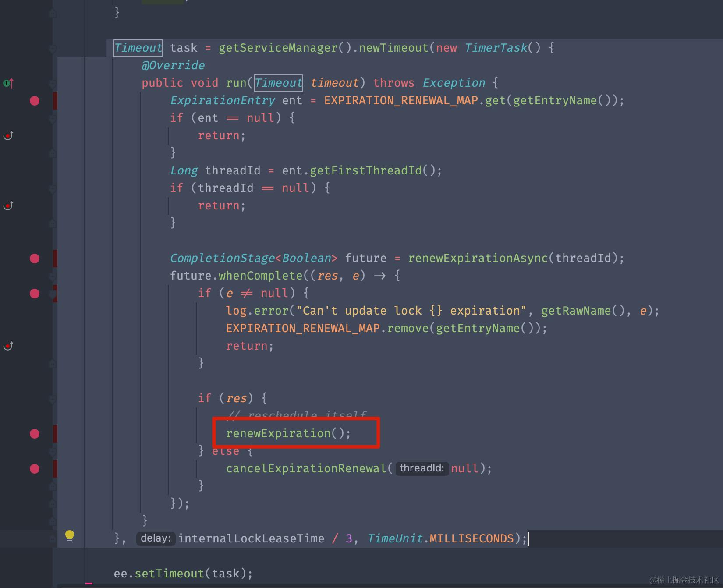Collapse the fold marker on public void run line
Viewport: 723px width, 588px height.
53,83
